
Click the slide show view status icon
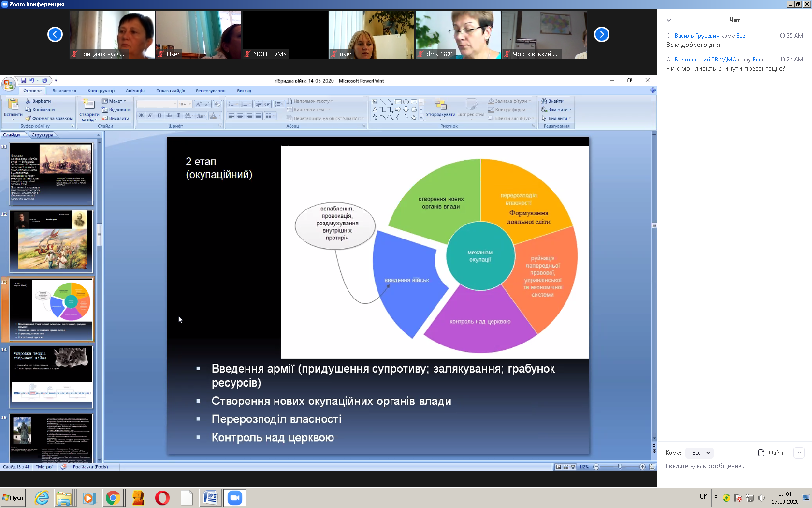point(573,467)
